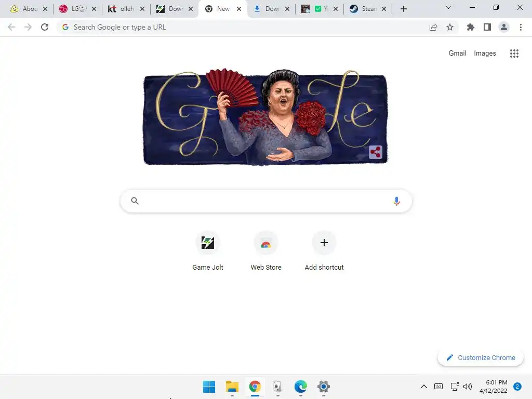Open Settings gear in the taskbar
The width and height of the screenshot is (532, 399).
(x=324, y=387)
